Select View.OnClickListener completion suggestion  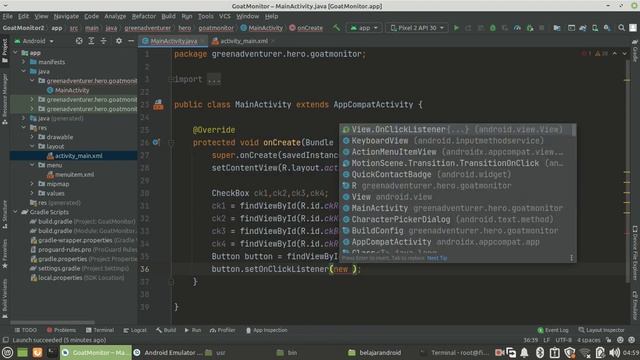tap(456, 129)
